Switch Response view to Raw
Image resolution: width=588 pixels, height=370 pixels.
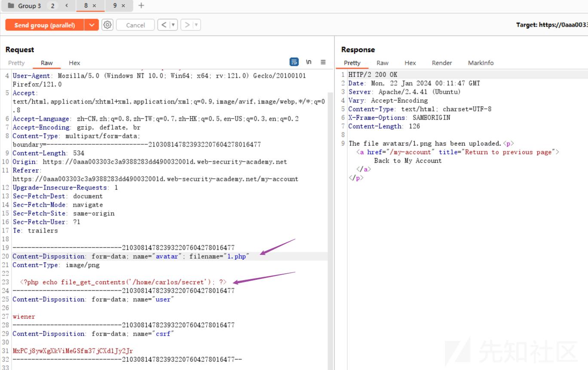point(383,63)
